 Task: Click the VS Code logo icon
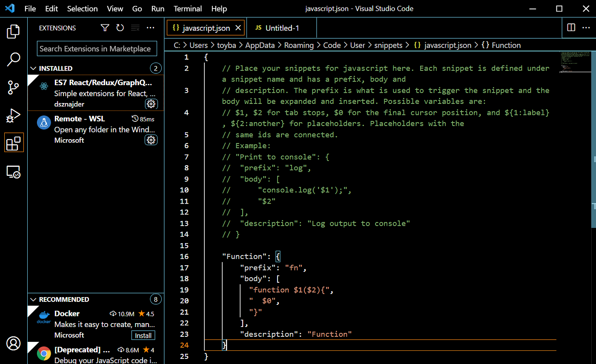pos(10,9)
